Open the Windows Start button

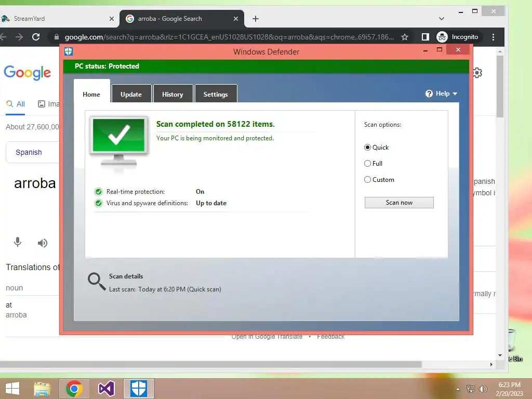point(12,389)
